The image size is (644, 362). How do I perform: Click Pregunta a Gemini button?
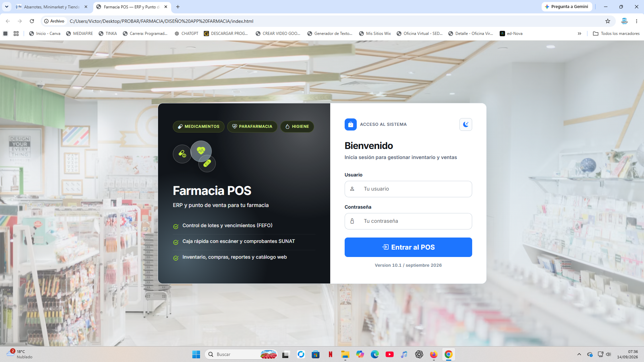click(566, 7)
